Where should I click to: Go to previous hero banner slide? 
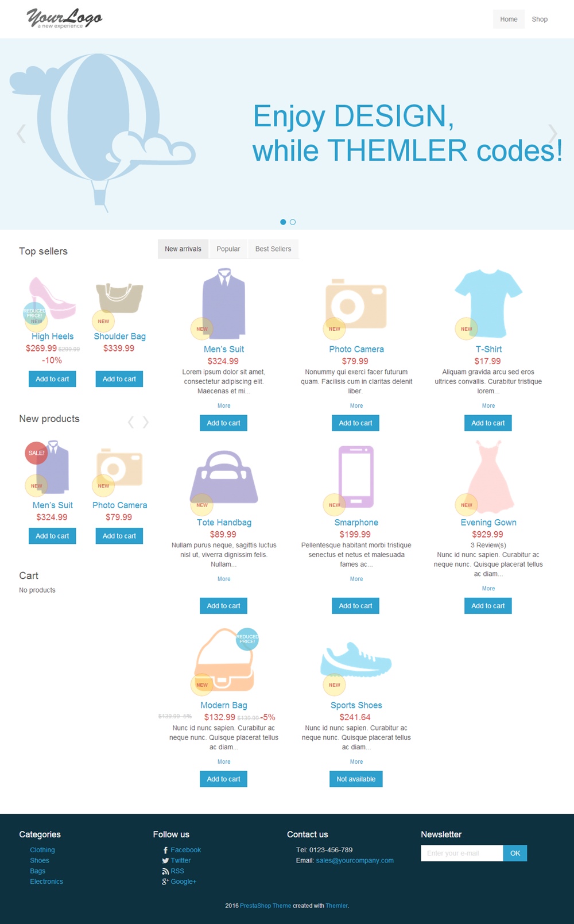[21, 134]
